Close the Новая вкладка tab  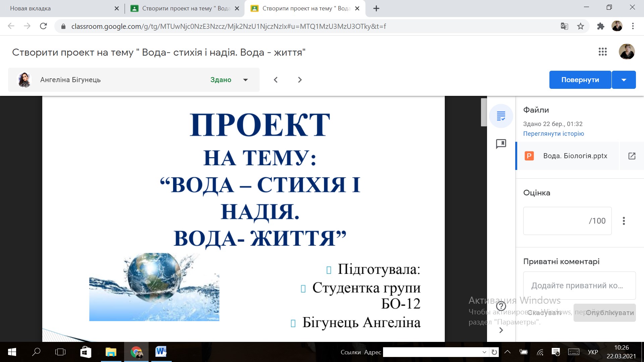[x=117, y=8]
